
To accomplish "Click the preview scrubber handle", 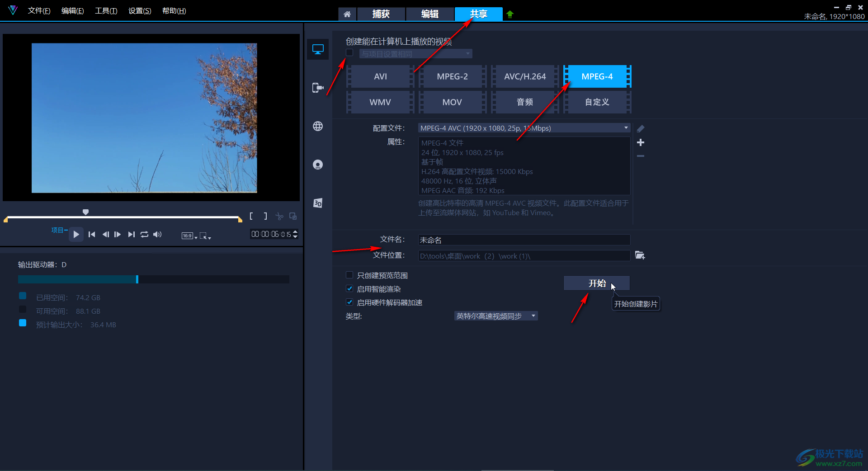I will pyautogui.click(x=85, y=212).
